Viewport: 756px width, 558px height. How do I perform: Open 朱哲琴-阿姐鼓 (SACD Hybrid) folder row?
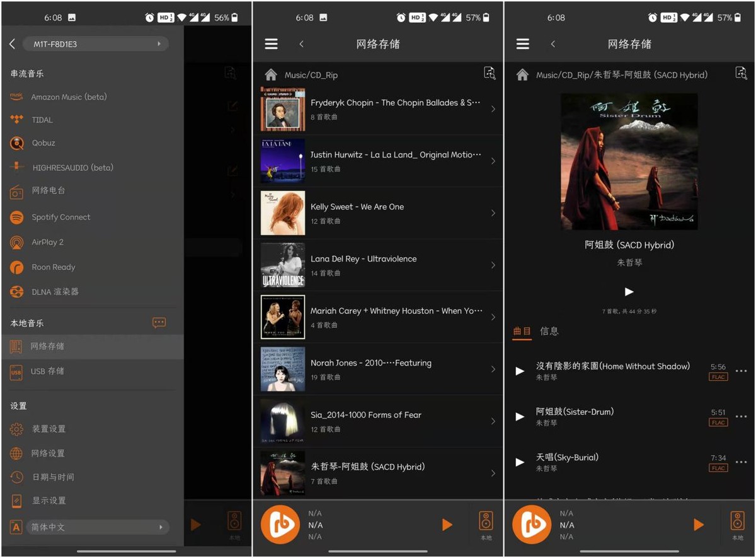click(378, 474)
